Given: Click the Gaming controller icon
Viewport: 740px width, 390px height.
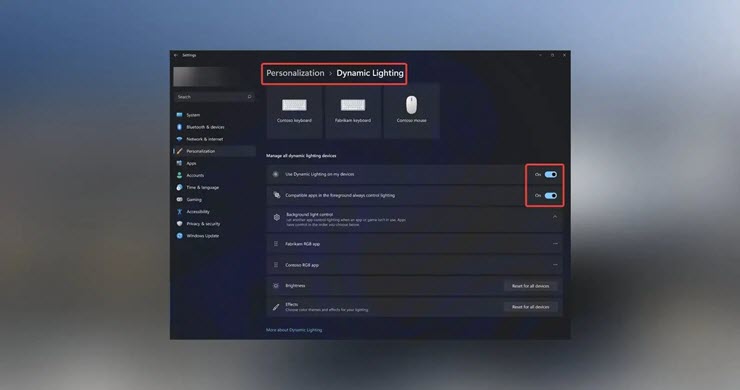Looking at the screenshot, I should (x=179, y=199).
